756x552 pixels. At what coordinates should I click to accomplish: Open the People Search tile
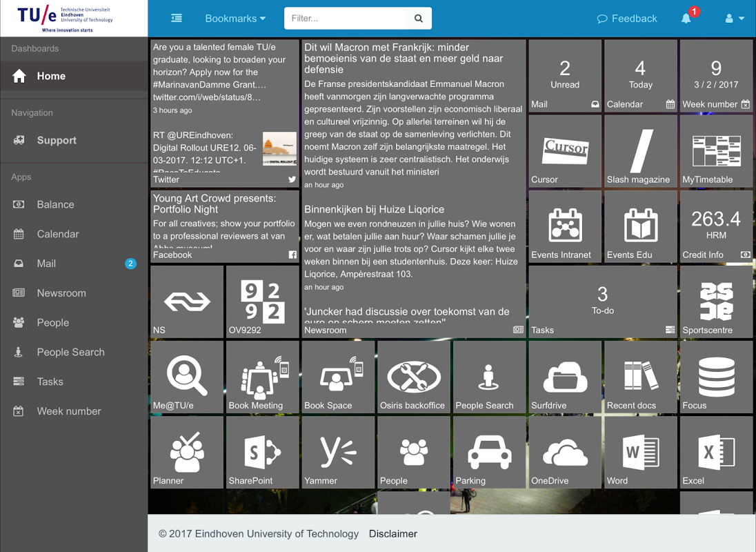pyautogui.click(x=489, y=377)
